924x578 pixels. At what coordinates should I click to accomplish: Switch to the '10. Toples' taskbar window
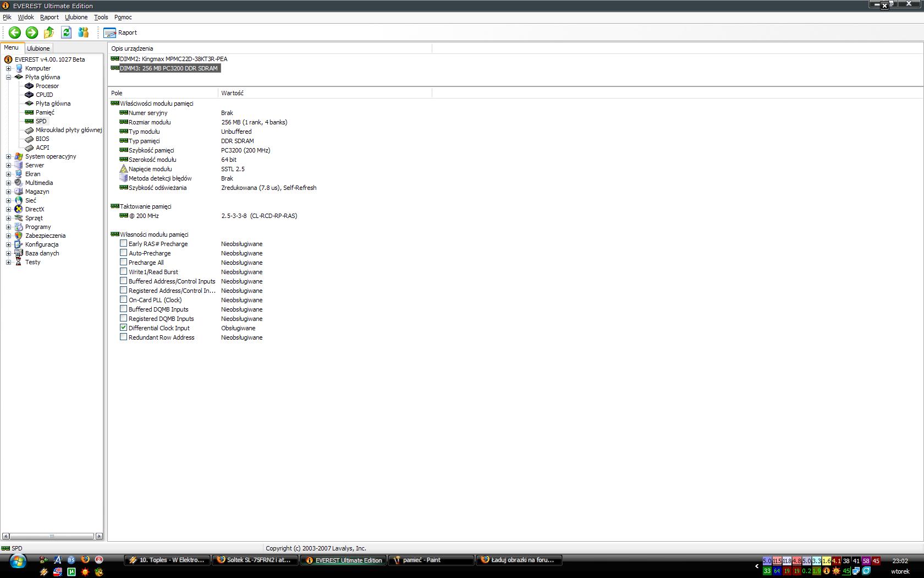coord(167,560)
